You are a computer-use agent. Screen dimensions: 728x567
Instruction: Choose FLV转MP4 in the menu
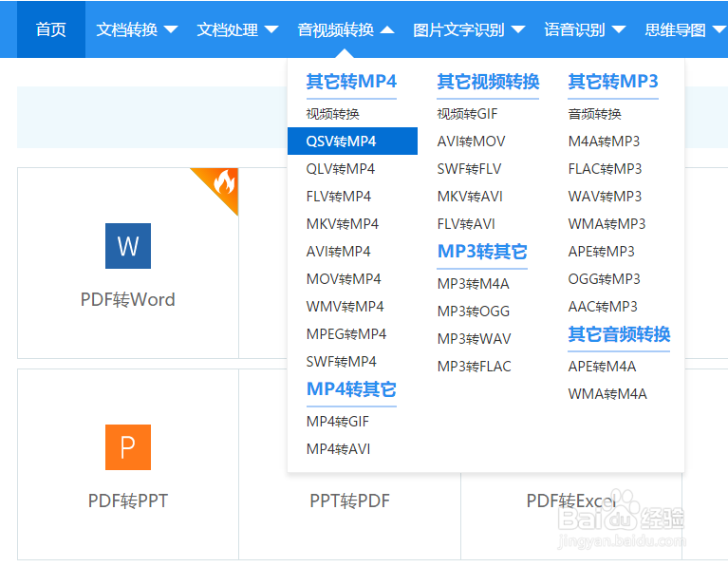[339, 197]
